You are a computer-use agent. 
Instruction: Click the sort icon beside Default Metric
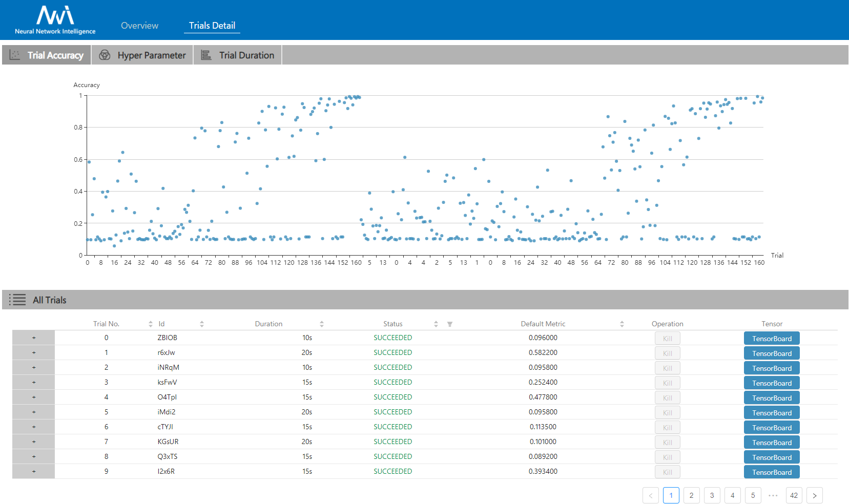pyautogui.click(x=622, y=324)
